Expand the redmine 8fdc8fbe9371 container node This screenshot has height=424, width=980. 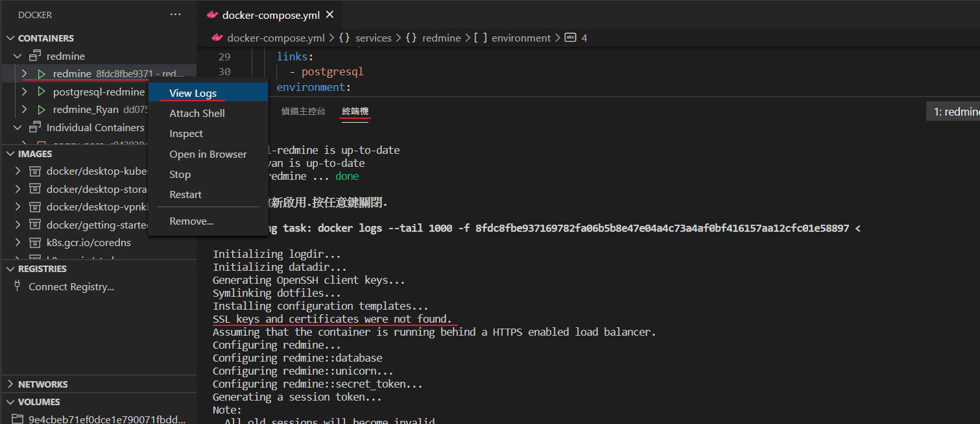tap(24, 74)
